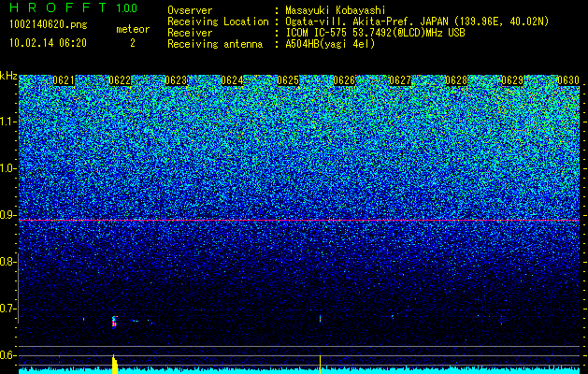Click the thin yellow power spike near 0626
Viewport: 588px width, 374px height.
pos(320,365)
